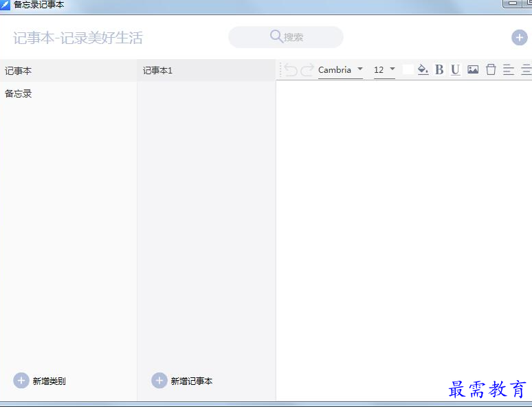Align text left
Viewport: 532px width, 411px height.
click(x=508, y=69)
